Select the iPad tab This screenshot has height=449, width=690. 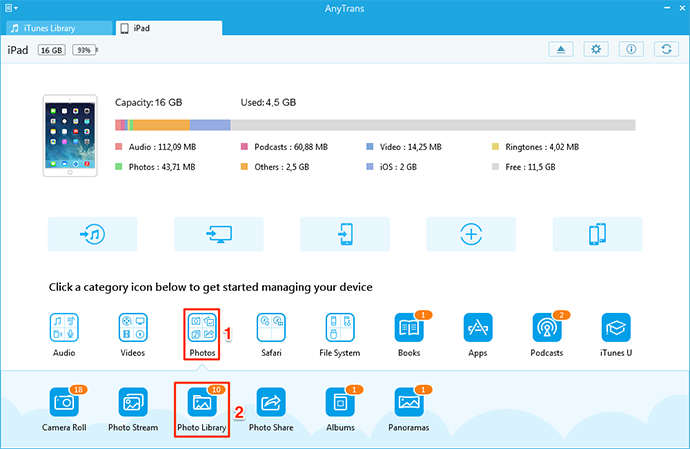click(x=169, y=28)
